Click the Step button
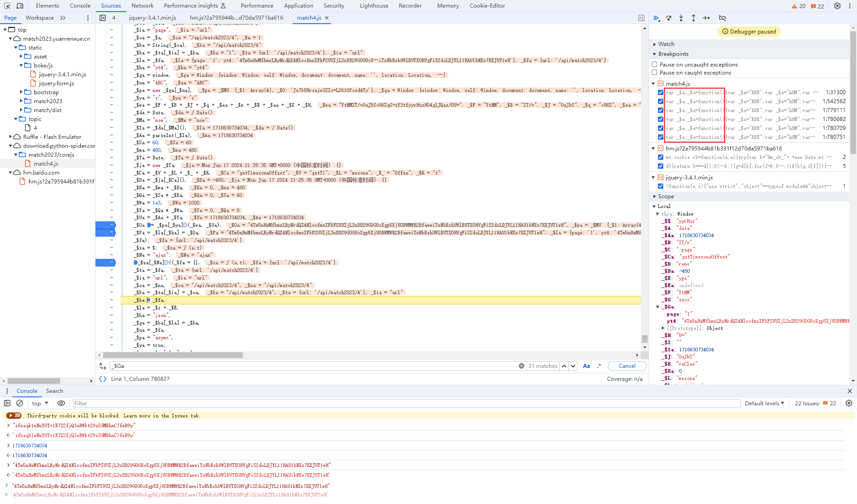This screenshot has height=504, width=857. pyautogui.click(x=706, y=18)
